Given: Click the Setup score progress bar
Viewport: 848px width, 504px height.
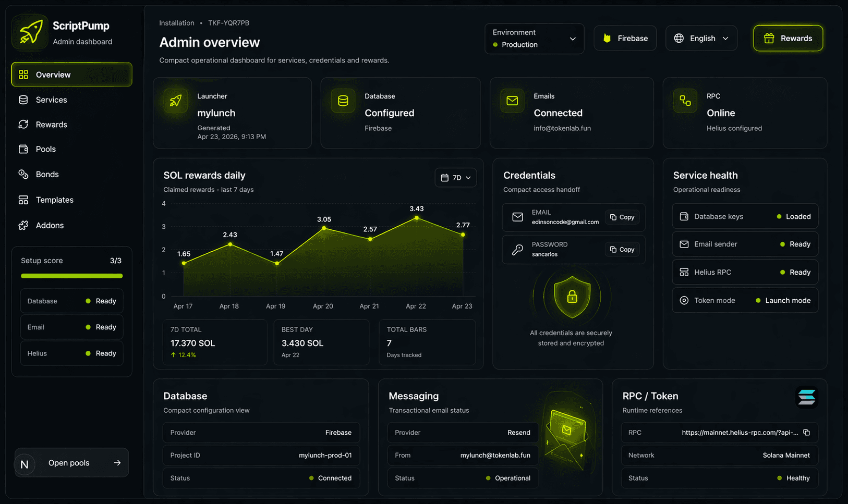Looking at the screenshot, I should pos(71,276).
